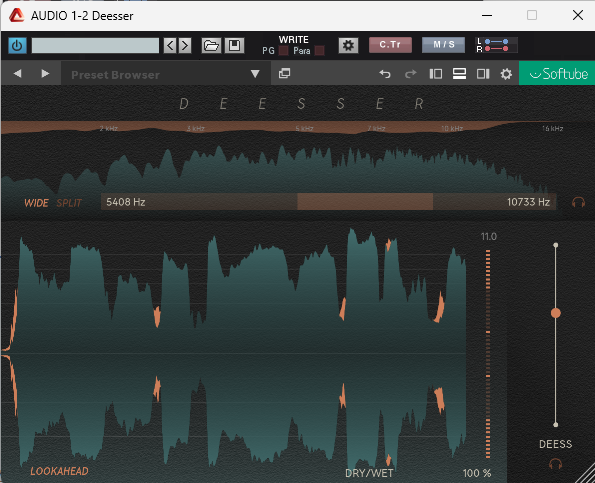Open host plugin settings gear

[348, 46]
